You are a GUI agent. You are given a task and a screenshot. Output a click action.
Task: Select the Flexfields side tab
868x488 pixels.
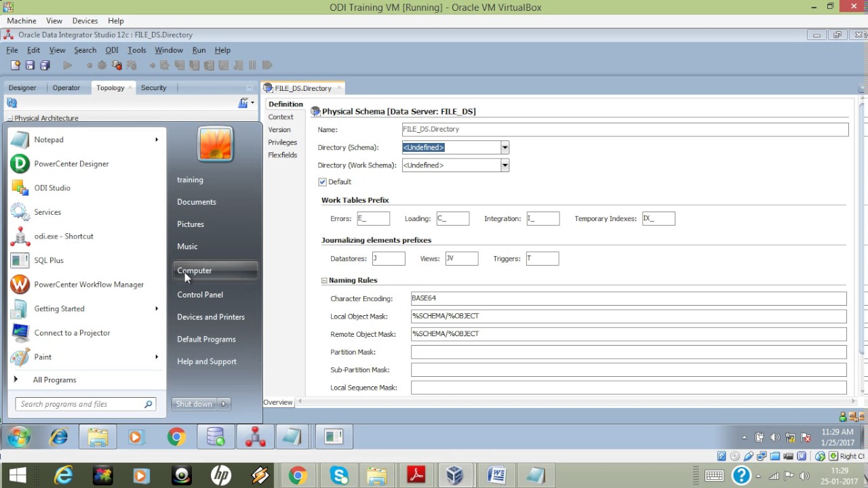click(283, 155)
